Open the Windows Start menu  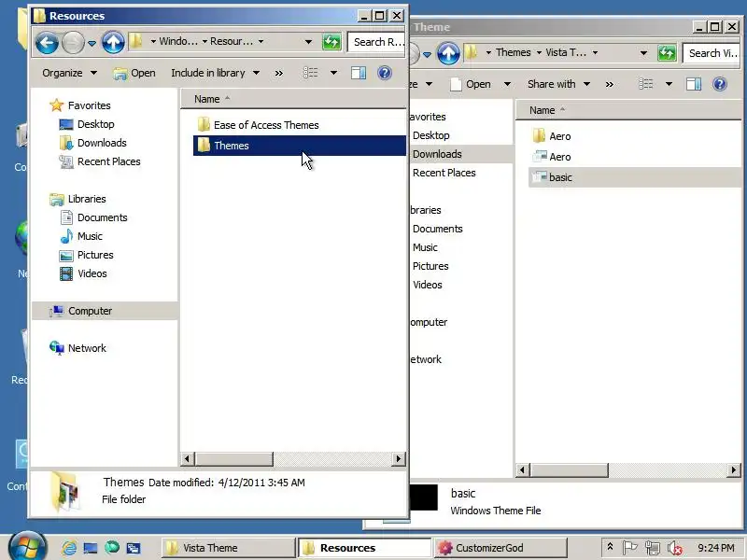pyautogui.click(x=27, y=547)
